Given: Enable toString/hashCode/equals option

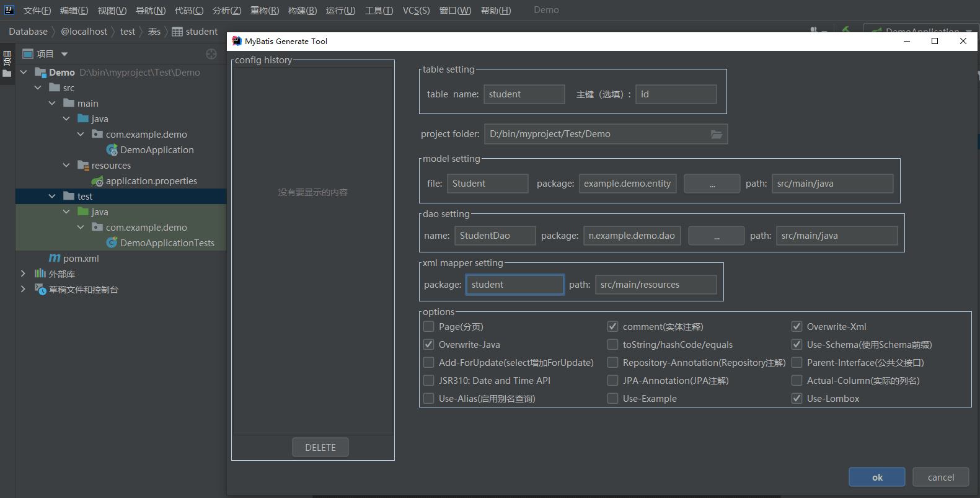Looking at the screenshot, I should (x=613, y=345).
